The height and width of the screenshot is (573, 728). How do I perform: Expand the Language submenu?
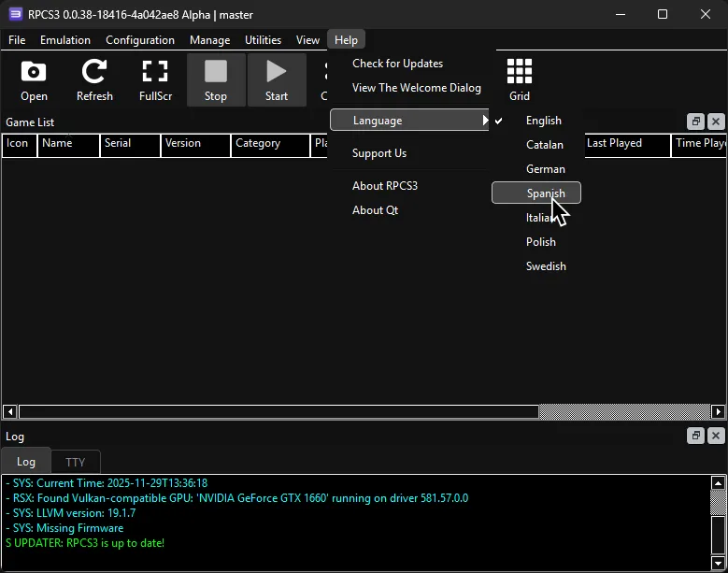tap(409, 121)
